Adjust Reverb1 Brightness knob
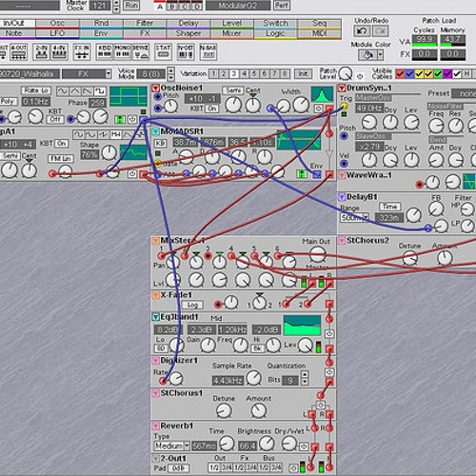 click(x=267, y=444)
